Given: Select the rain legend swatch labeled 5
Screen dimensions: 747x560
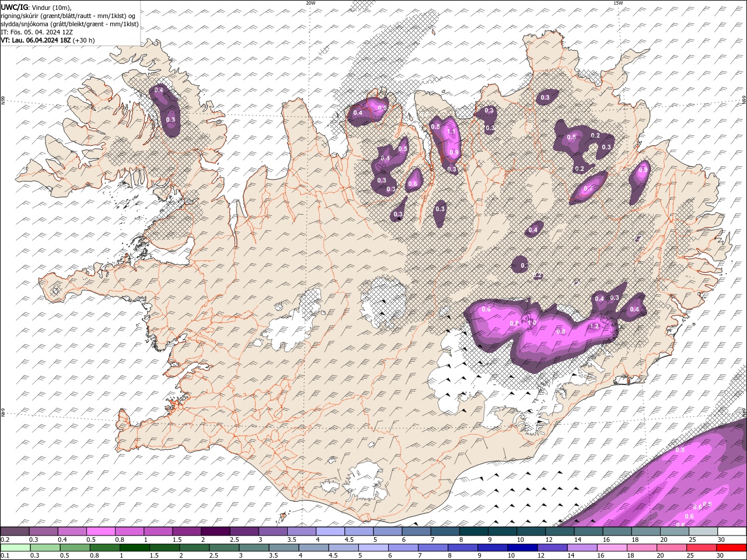Looking at the screenshot, I should [373, 548].
